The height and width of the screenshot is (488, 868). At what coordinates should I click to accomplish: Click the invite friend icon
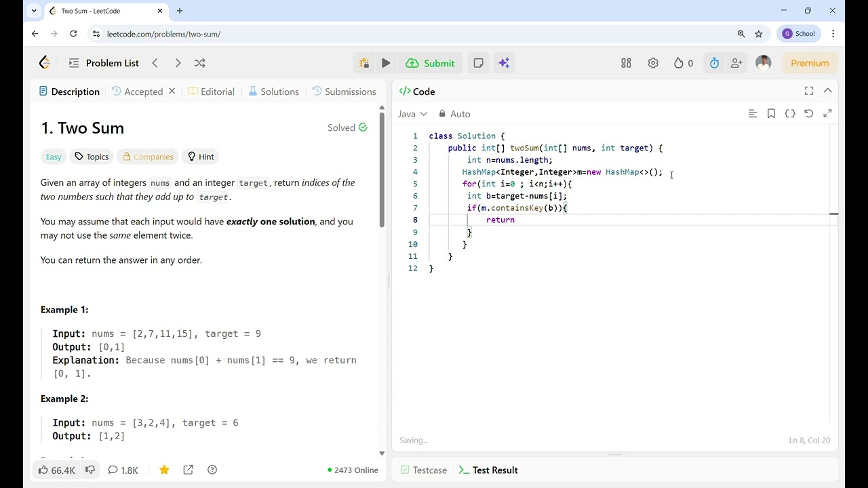pos(736,63)
